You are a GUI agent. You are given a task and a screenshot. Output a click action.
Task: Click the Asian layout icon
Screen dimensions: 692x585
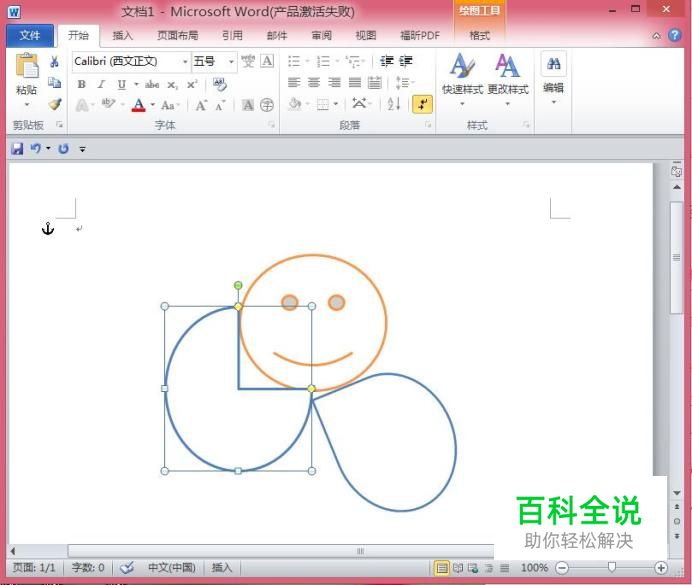359,104
